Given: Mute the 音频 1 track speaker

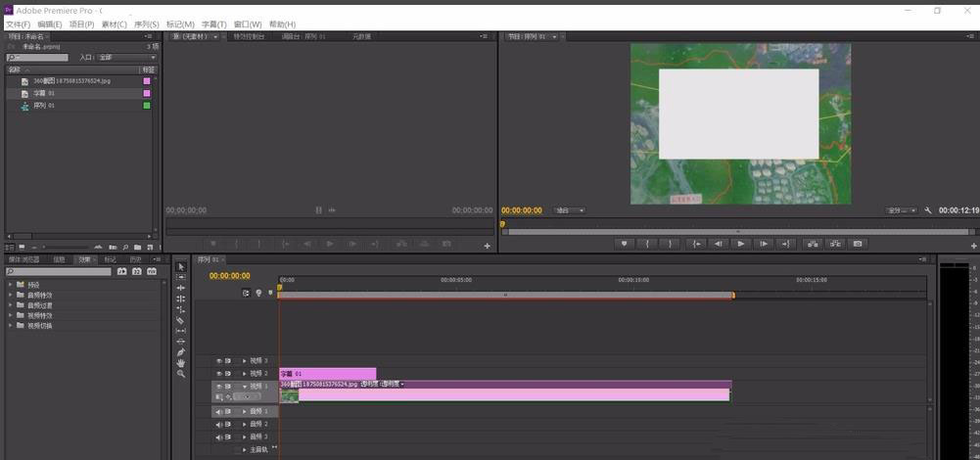Looking at the screenshot, I should (219, 412).
